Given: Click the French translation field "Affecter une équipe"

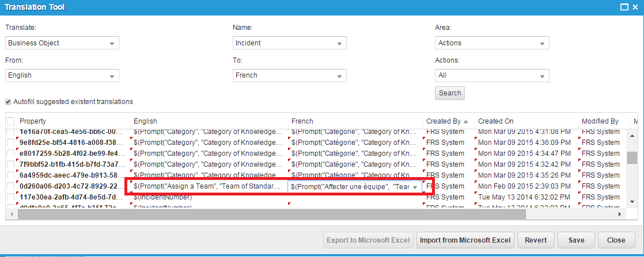Looking at the screenshot, I should point(349,187).
